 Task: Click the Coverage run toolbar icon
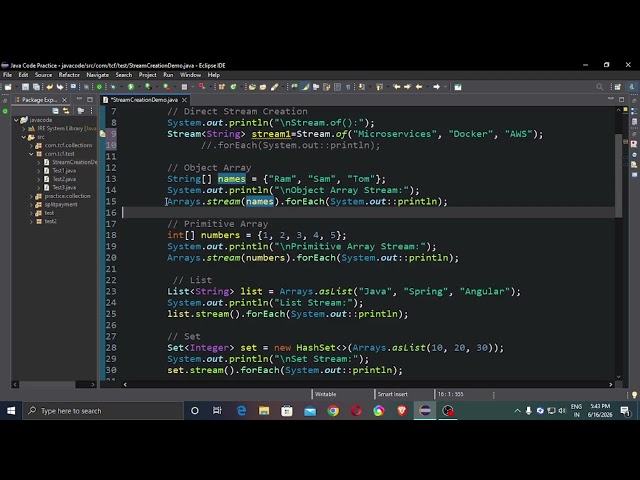point(148,87)
